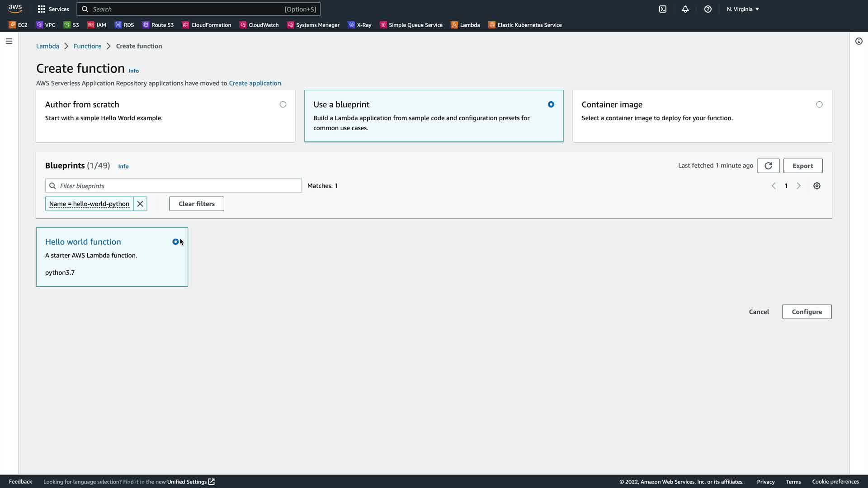Go to next blueprints page
The width and height of the screenshot is (868, 488).
(798, 186)
